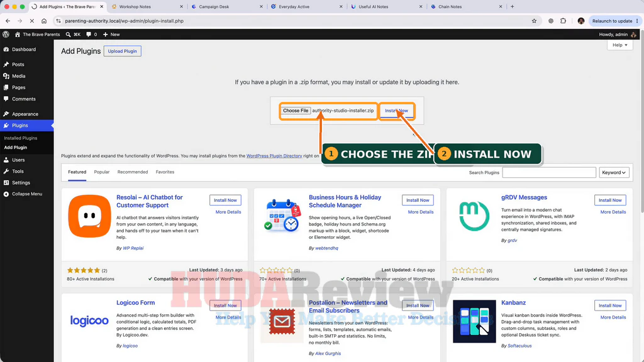Open Plugins in sidebar
The height and width of the screenshot is (362, 644).
tap(26, 126)
